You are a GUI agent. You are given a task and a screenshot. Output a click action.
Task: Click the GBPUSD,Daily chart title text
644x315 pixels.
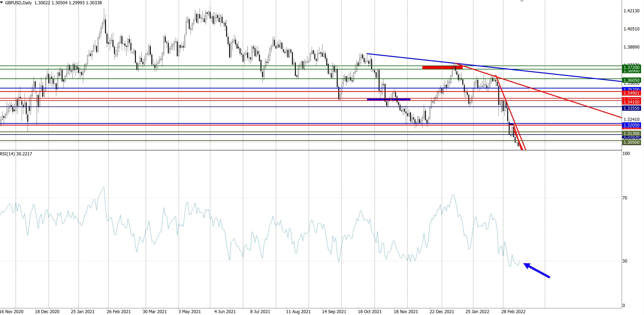click(18, 3)
